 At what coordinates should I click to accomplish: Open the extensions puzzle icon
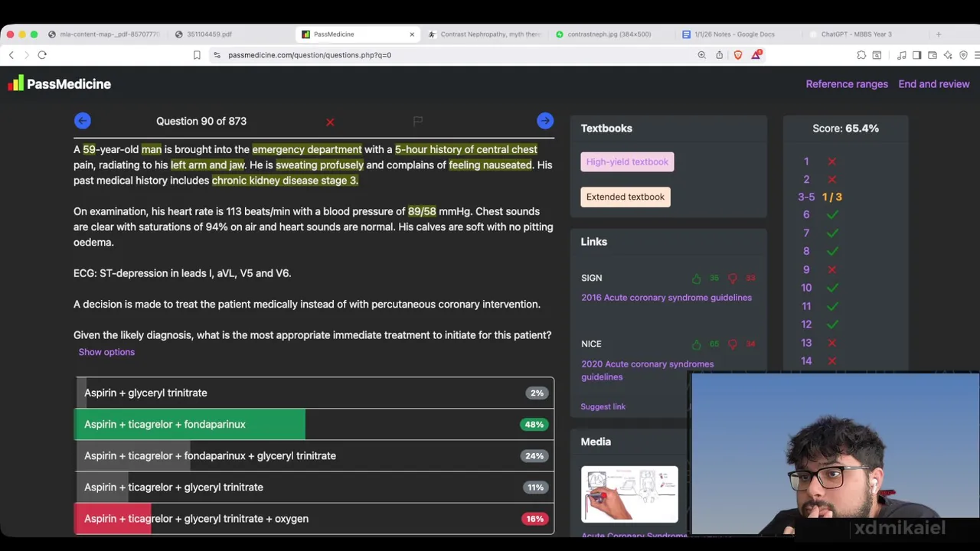point(861,55)
